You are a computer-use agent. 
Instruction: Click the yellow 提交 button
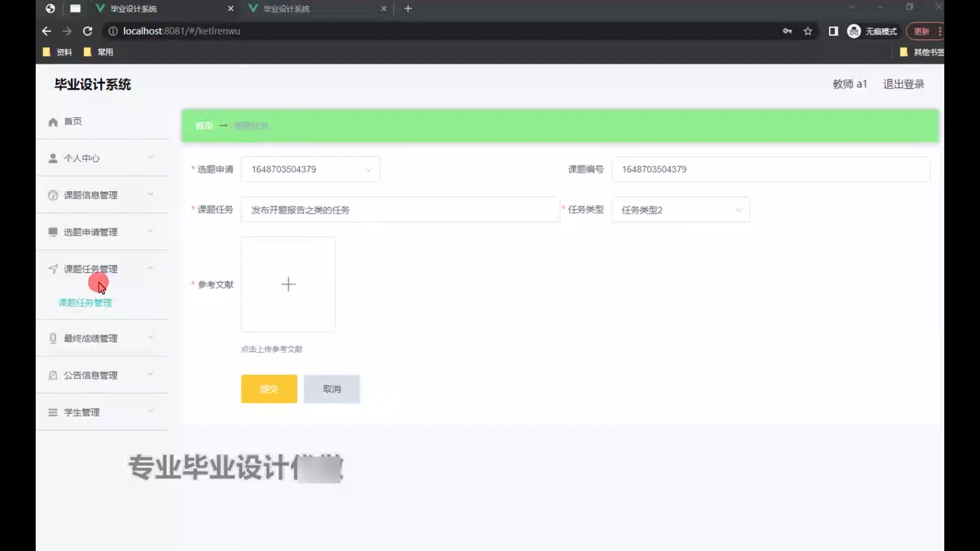pos(269,389)
